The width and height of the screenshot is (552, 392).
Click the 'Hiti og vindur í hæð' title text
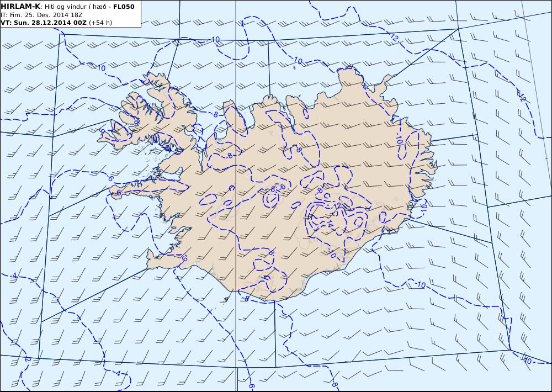(x=75, y=7)
